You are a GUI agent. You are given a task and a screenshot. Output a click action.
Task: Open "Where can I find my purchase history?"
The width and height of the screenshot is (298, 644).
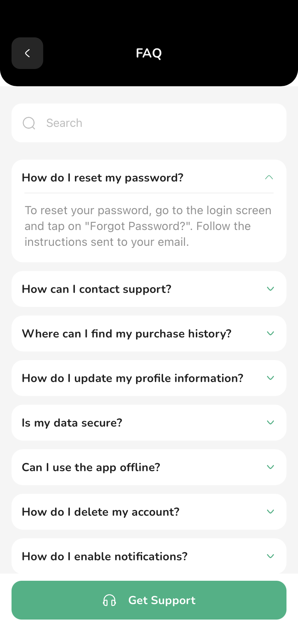(x=149, y=333)
